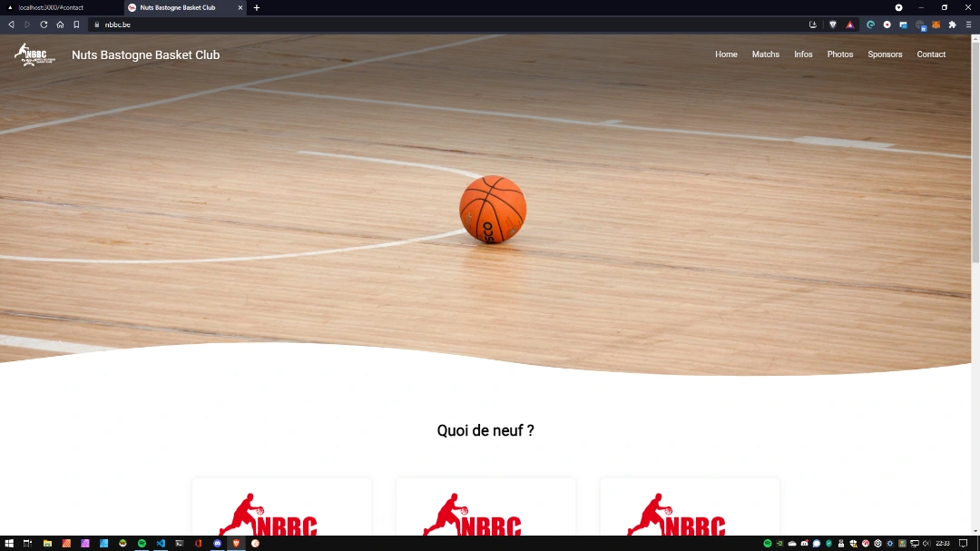Image resolution: width=980 pixels, height=551 pixels.
Task: Open the Matchs nav link
Action: pyautogui.click(x=766, y=54)
